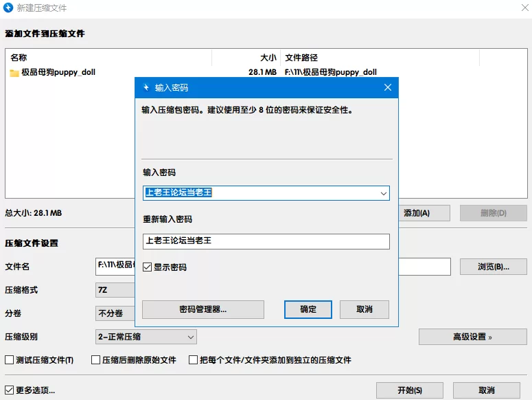Click the F:\11\ file path cell
The height and width of the screenshot is (400, 532).
330,72
